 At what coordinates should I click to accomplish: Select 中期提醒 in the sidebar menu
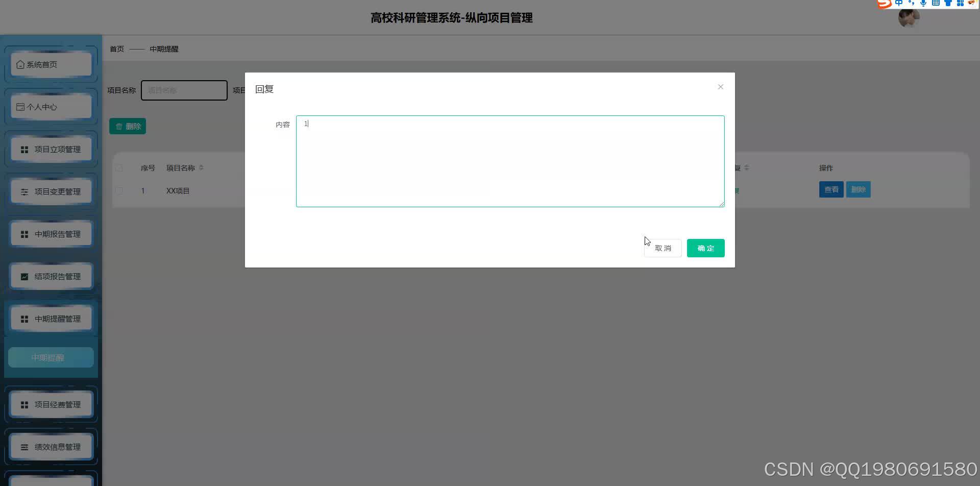point(50,357)
